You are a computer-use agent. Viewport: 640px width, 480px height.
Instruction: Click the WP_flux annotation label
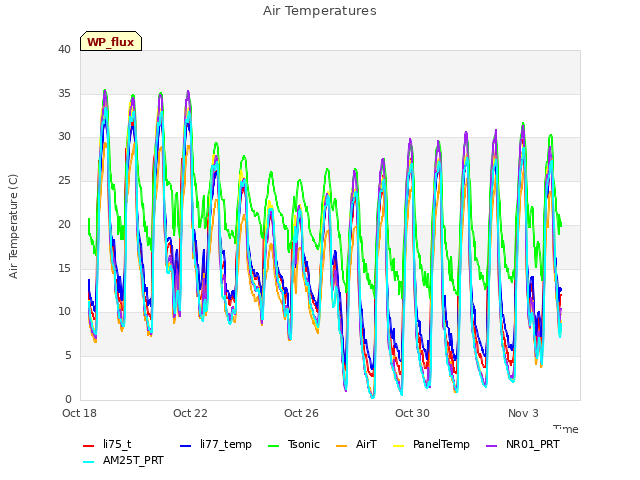click(111, 41)
